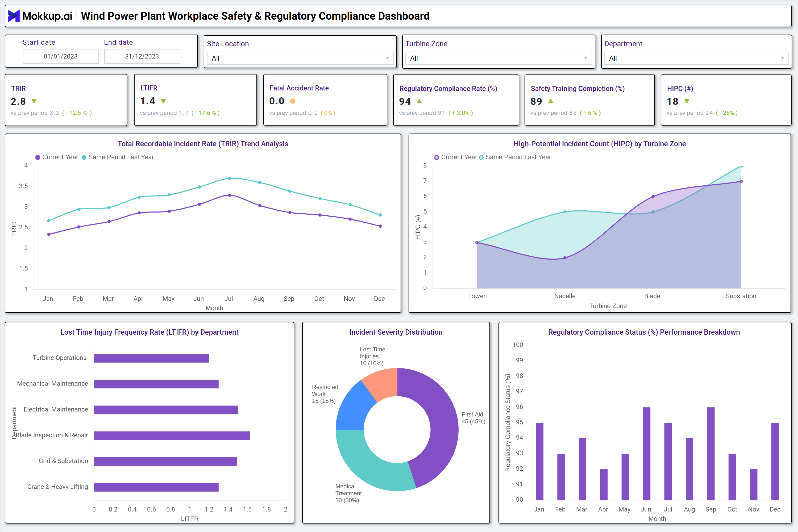Click the Electrical Maintenance LTIFR bar

(166, 410)
